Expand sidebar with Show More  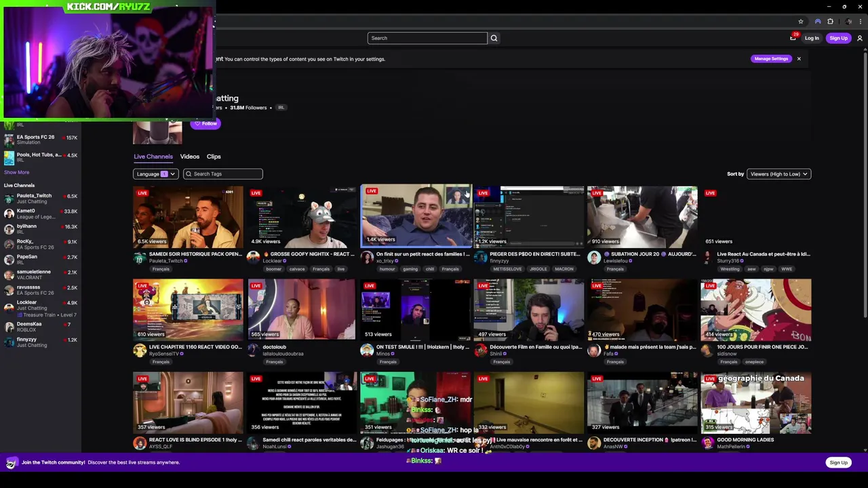17,172
